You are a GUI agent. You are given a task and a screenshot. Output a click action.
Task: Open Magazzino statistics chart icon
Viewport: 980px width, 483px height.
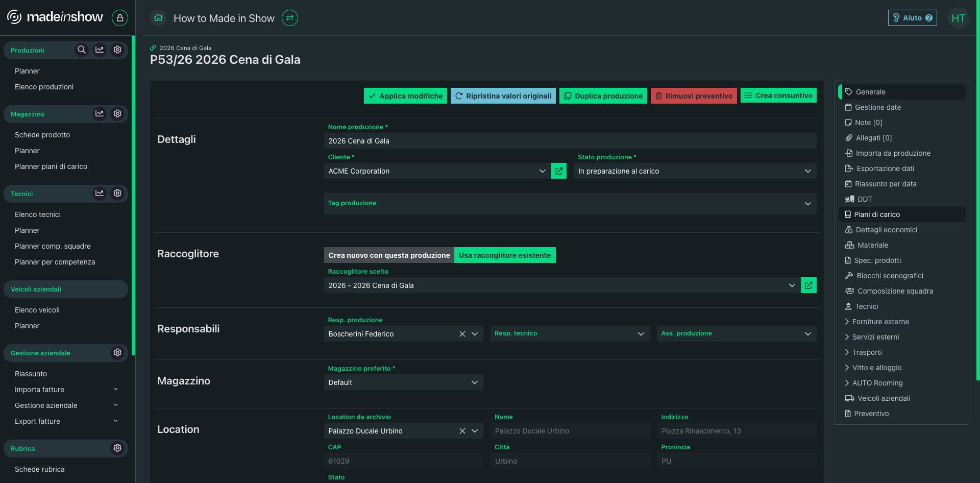[x=100, y=114]
